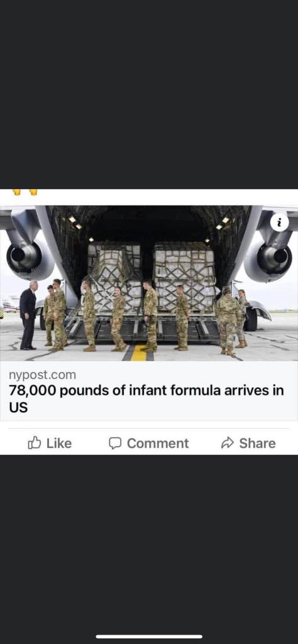
Task: Tap the dark background above the post
Action: coord(149,94)
